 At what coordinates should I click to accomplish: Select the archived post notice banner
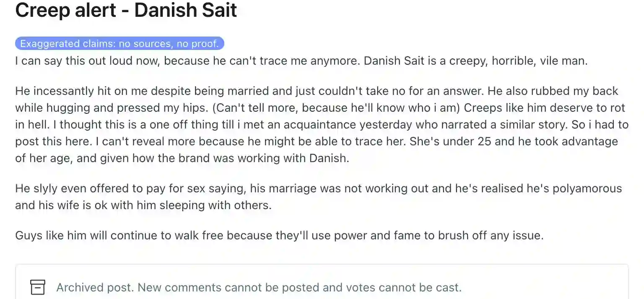[x=322, y=282]
